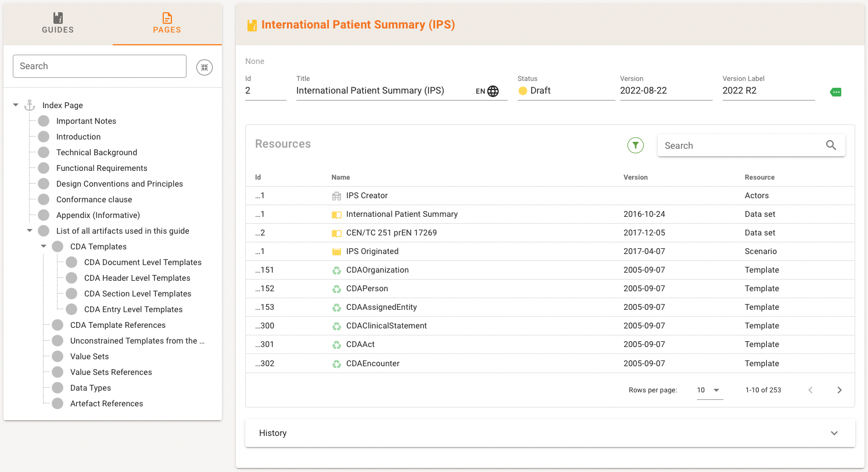
Task: Click the IPS Originated scenario icon
Action: (x=336, y=252)
